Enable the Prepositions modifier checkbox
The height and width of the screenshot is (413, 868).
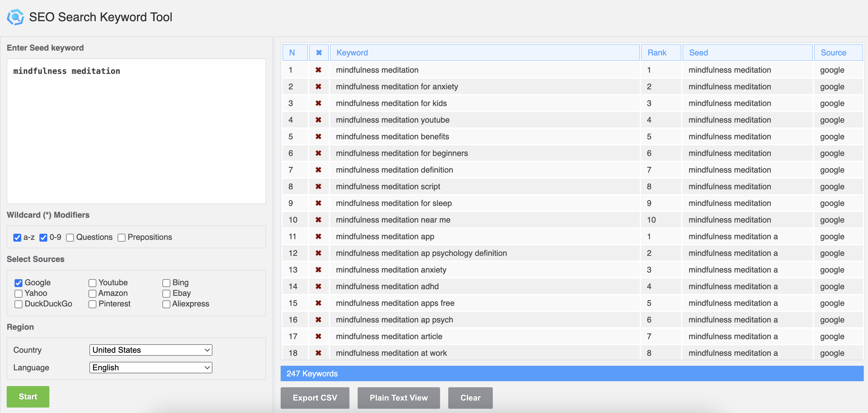(x=121, y=238)
